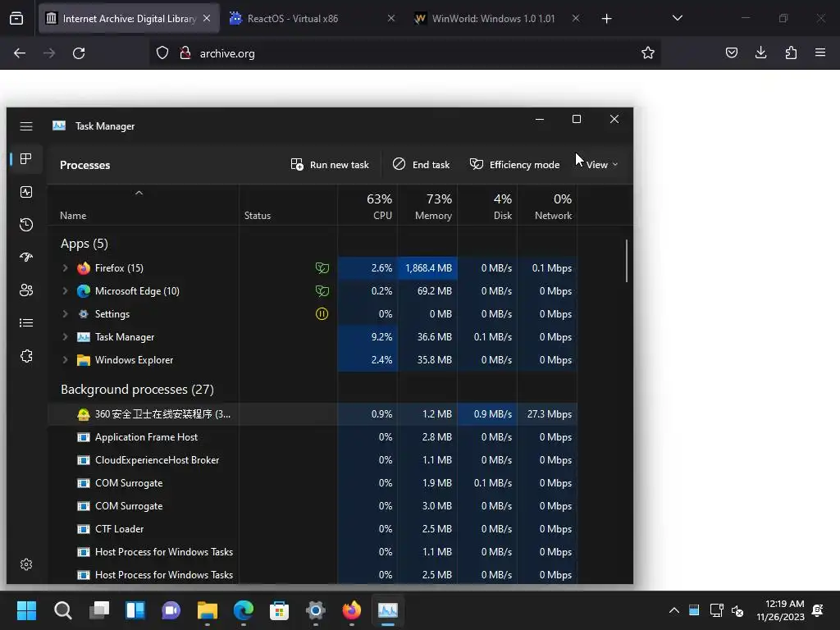Select the Processes sidebar icon
The width and height of the screenshot is (840, 630).
click(26, 158)
